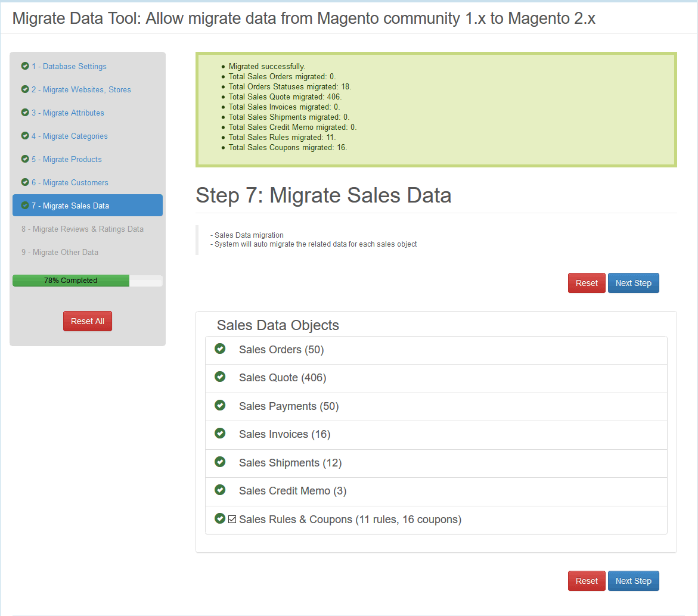Screen dimensions: 698x616
Task: Click the check icon next to Sales Credit Memo
Action: pyautogui.click(x=220, y=490)
